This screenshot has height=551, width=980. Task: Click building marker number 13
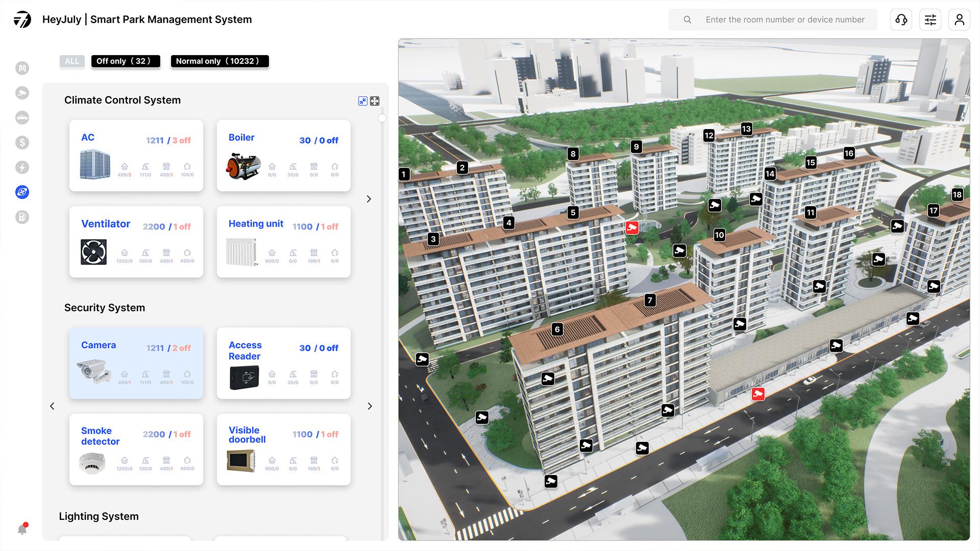[746, 129]
